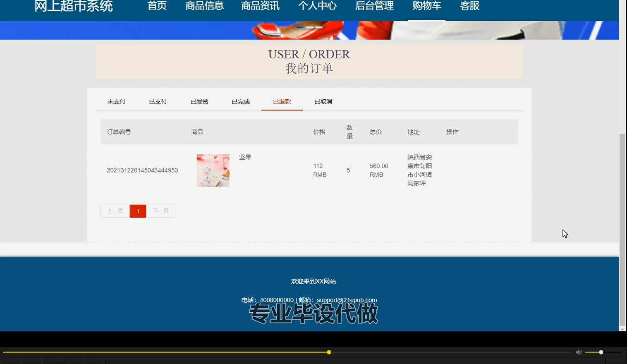Viewport: 627px width, 364px height.
Task: Open the 坚果 product thumbnail image
Action: (x=213, y=170)
